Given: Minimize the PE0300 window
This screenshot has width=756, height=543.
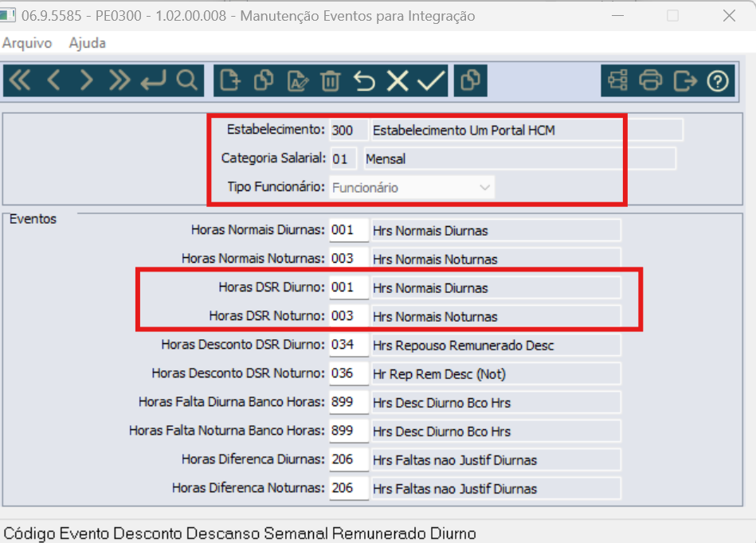Looking at the screenshot, I should click(617, 16).
